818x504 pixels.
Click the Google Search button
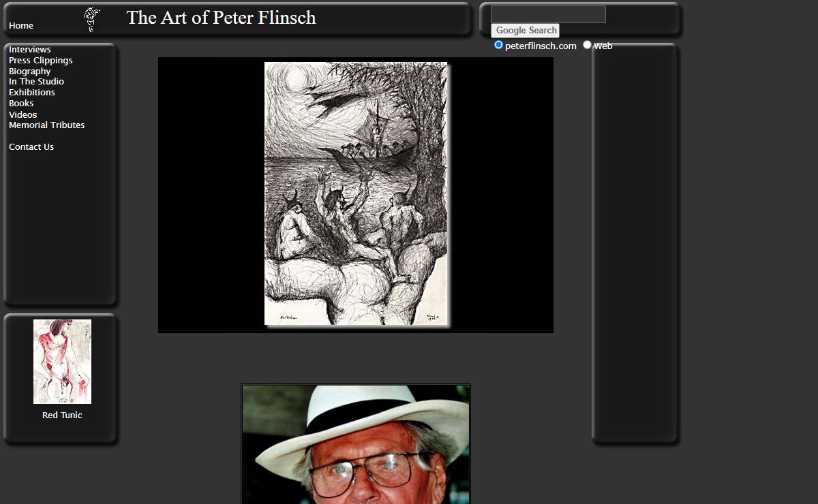[526, 31]
